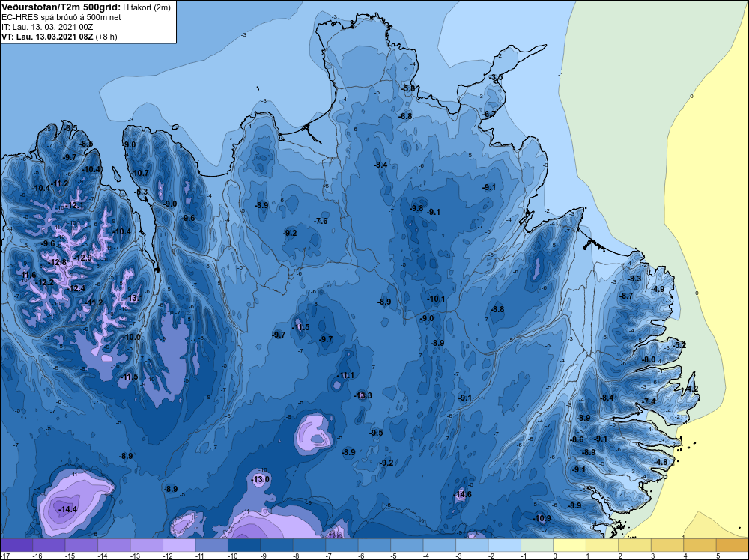This screenshot has height=560, width=749.
Task: Click the -12.4 temperature label
Action: [76, 288]
